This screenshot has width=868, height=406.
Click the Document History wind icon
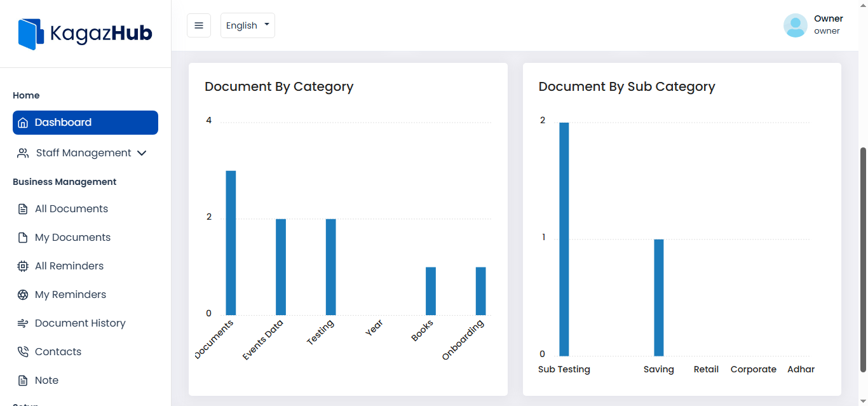tap(23, 323)
